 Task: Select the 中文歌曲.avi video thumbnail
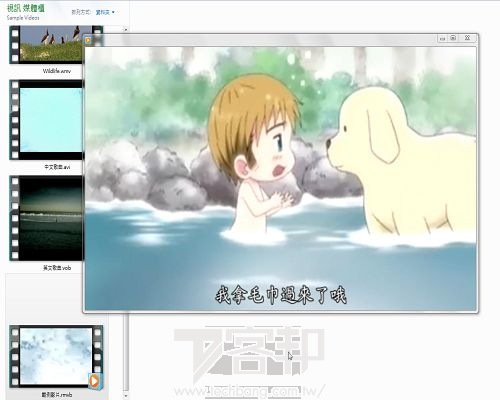[47, 120]
